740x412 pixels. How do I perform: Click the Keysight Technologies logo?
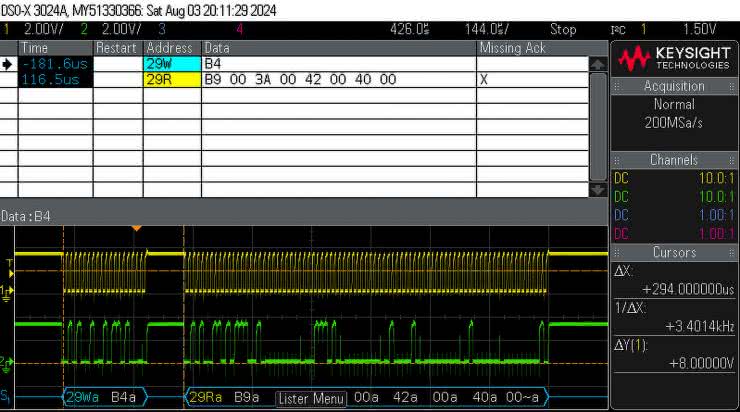click(x=675, y=58)
